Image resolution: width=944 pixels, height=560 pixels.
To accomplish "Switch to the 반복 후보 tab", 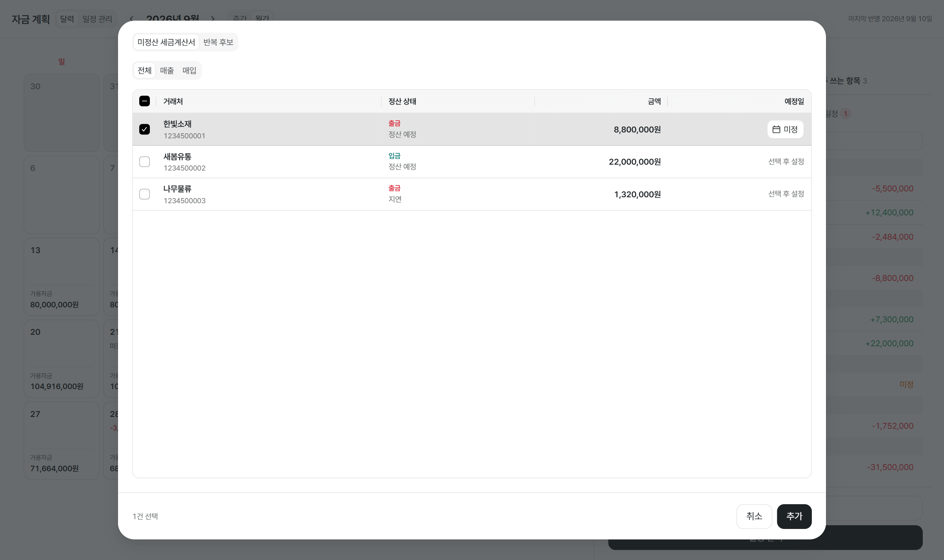I will [x=218, y=42].
